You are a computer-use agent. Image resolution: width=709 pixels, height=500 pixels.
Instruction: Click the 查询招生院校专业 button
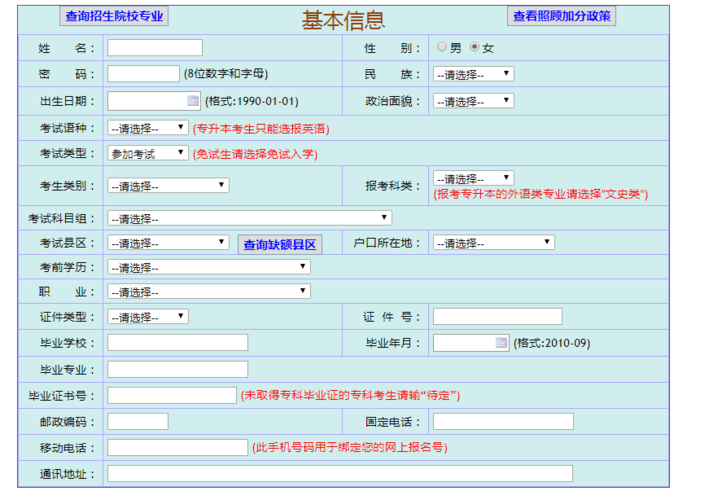point(114,16)
